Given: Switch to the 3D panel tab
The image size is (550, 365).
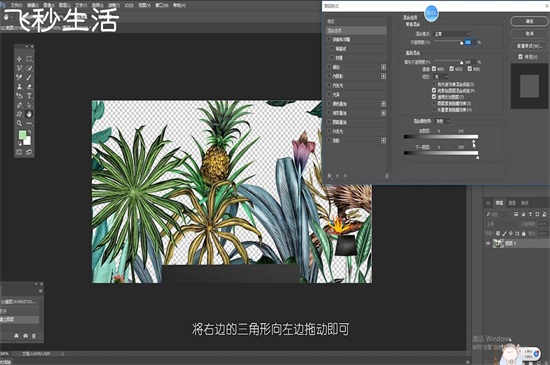Looking at the screenshot, I should (x=488, y=203).
